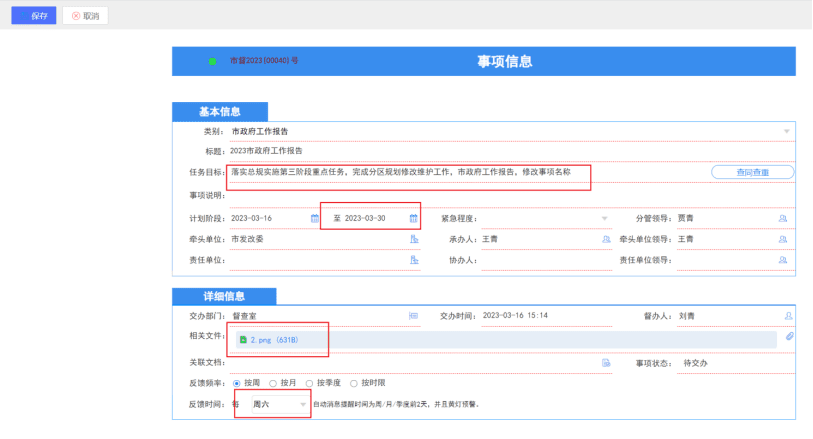Open the 2.png (631B) attachment
This screenshot has height=439, width=813.
(x=274, y=340)
